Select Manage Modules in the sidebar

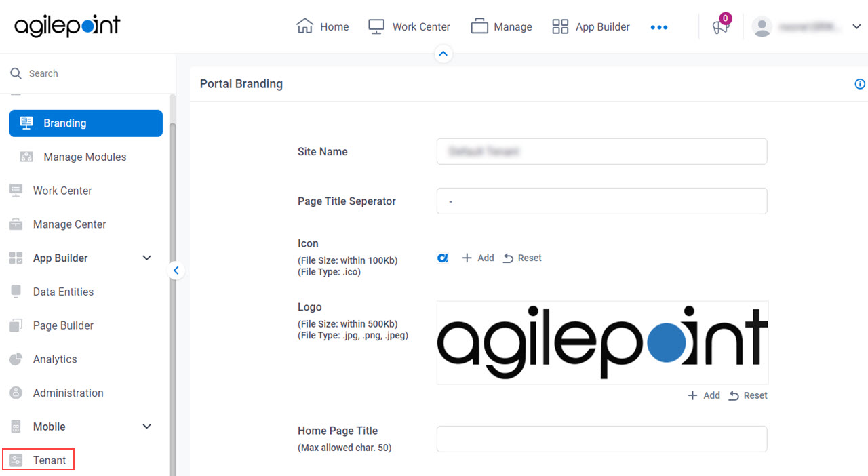pyautogui.click(x=86, y=157)
